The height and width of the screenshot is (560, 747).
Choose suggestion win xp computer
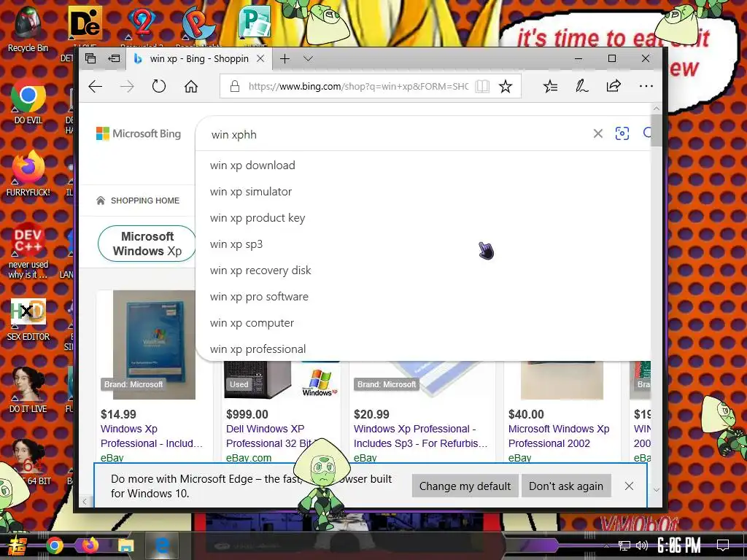(252, 322)
